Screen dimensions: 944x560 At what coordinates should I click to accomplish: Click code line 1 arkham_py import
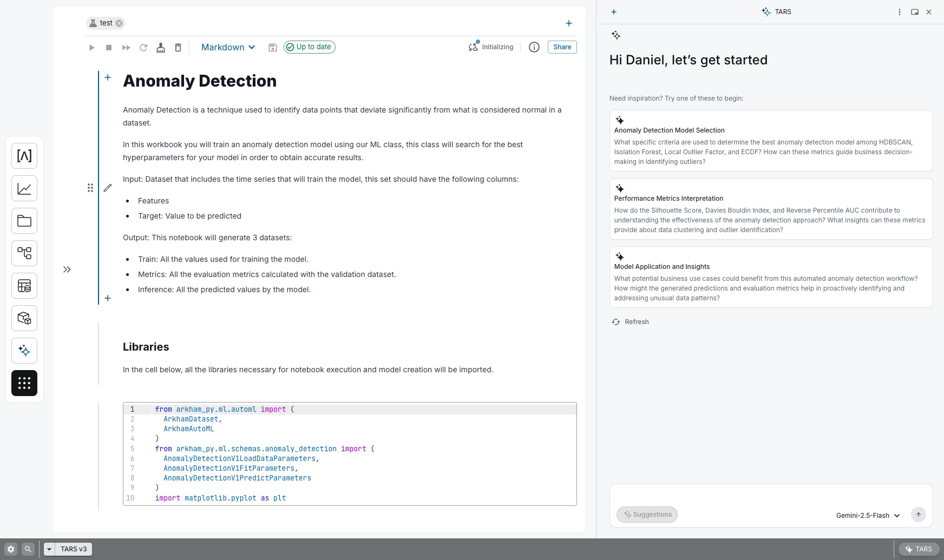(225, 410)
